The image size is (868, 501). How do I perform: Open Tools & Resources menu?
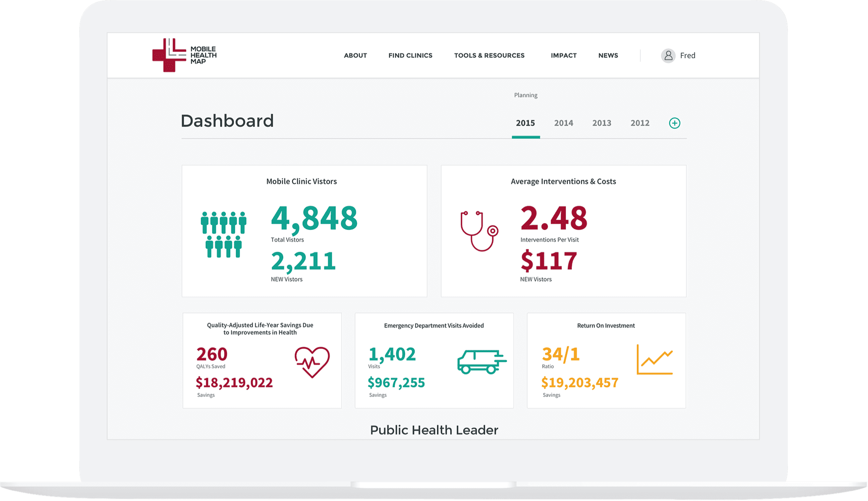[489, 56]
